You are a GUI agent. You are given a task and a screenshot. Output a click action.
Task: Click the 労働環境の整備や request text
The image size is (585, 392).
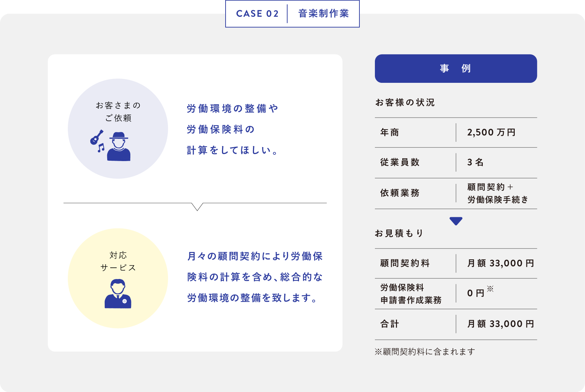click(x=232, y=109)
